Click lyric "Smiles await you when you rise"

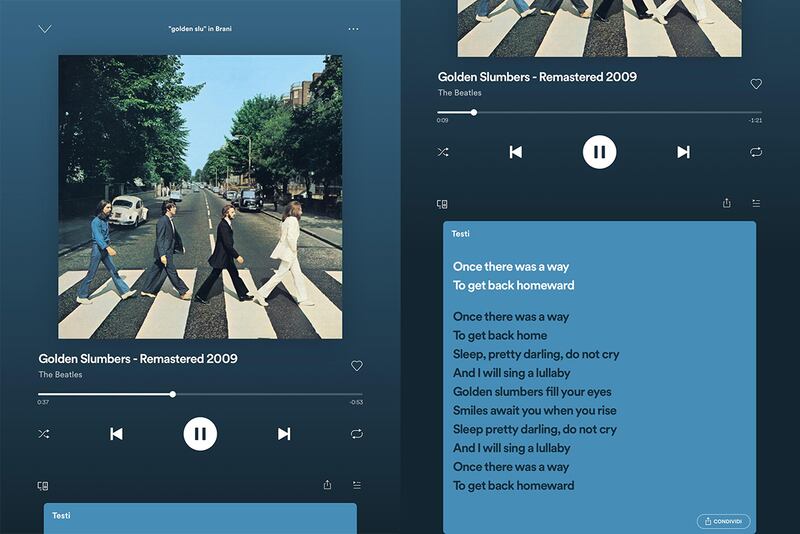[x=535, y=411]
